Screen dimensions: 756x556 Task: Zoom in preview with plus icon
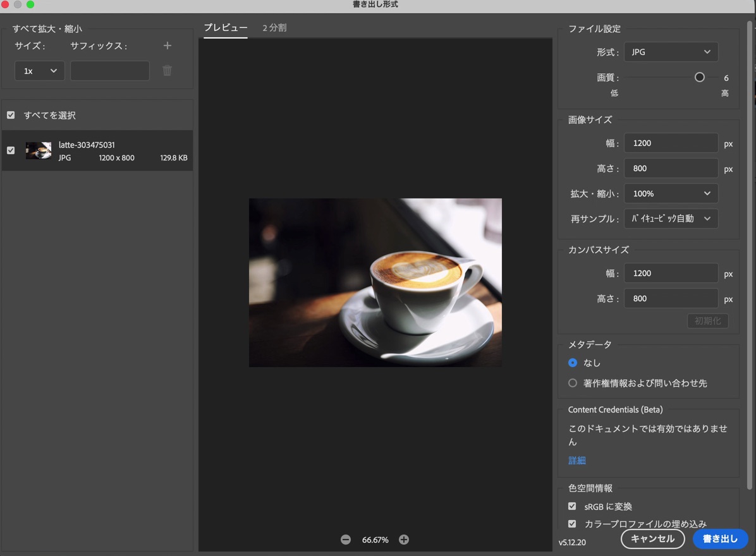click(404, 540)
